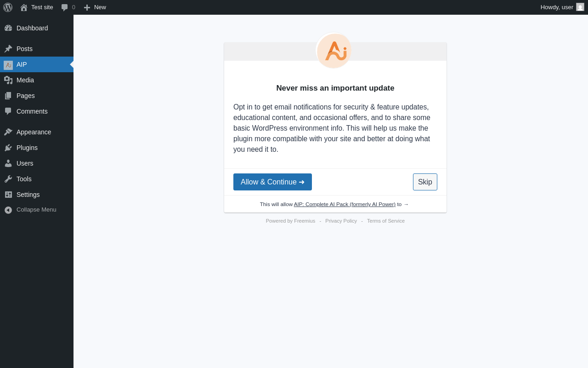
Task: Click the 'Never miss an important update' heading
Action: click(x=335, y=88)
